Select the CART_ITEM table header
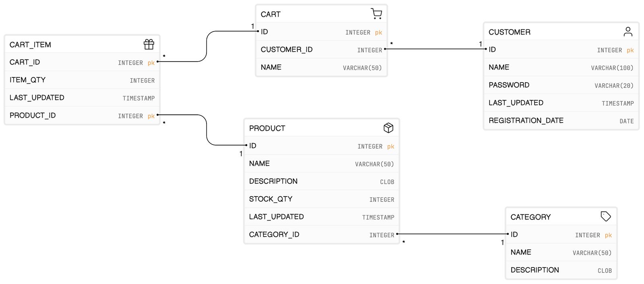 pos(82,44)
